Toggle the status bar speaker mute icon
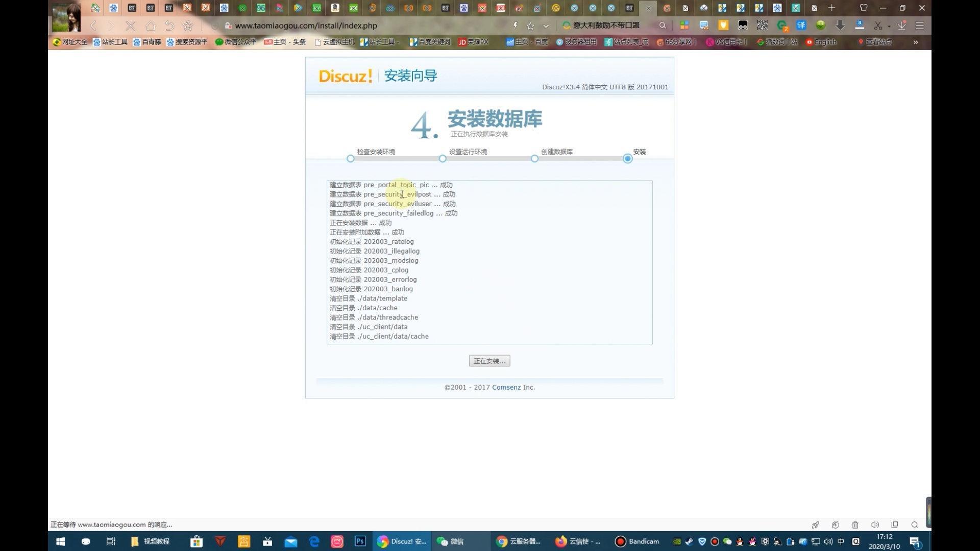Screen dimensions: 980x551 point(875,524)
